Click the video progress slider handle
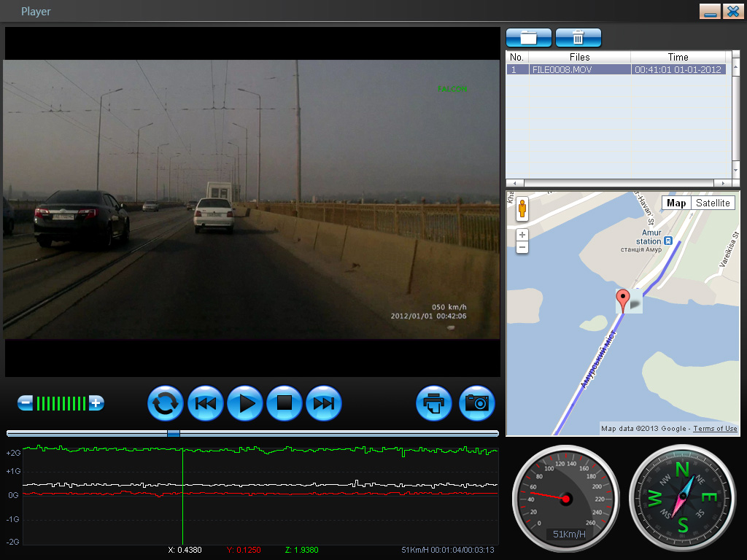Screen dimensions: 747x560 pos(174,433)
